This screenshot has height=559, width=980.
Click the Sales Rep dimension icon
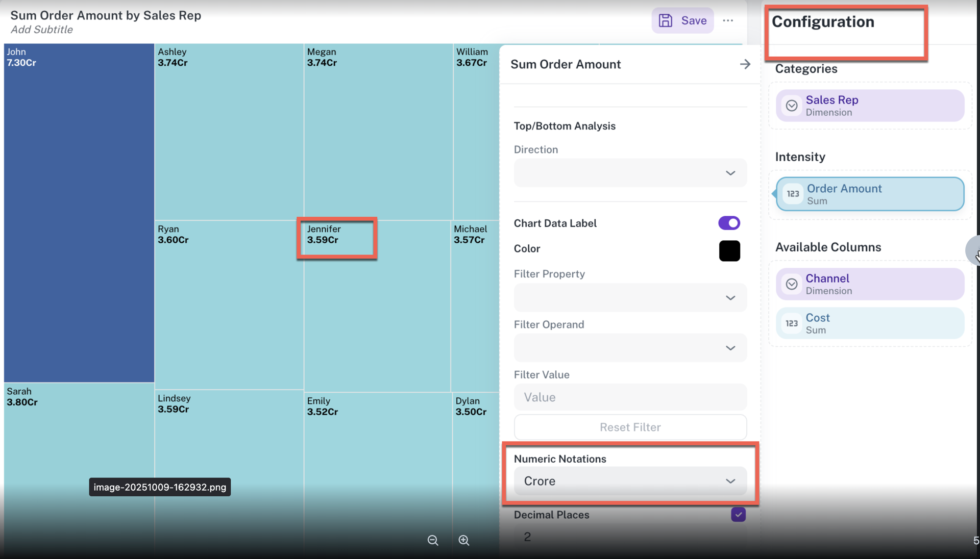[792, 106]
